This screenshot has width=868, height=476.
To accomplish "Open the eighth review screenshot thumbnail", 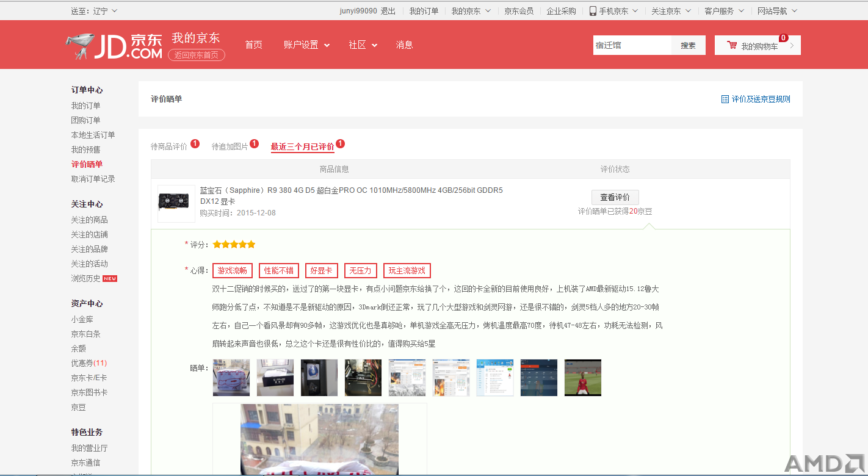I will (x=539, y=378).
